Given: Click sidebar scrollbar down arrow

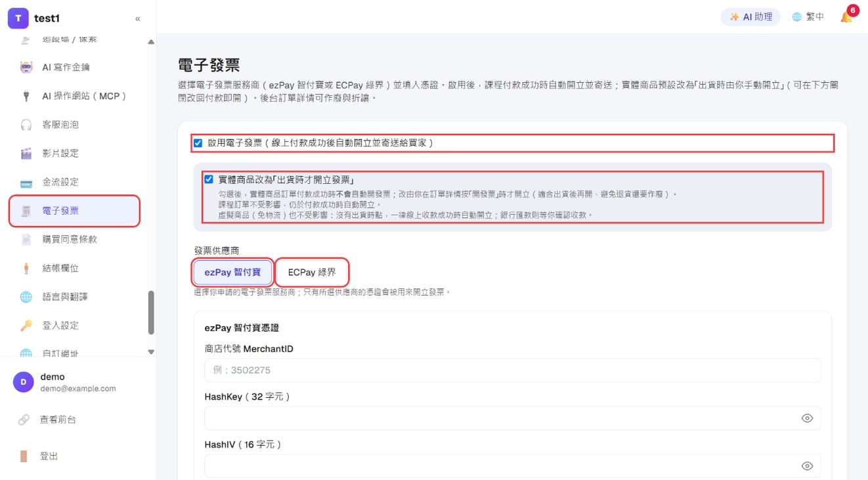Looking at the screenshot, I should pos(151,352).
